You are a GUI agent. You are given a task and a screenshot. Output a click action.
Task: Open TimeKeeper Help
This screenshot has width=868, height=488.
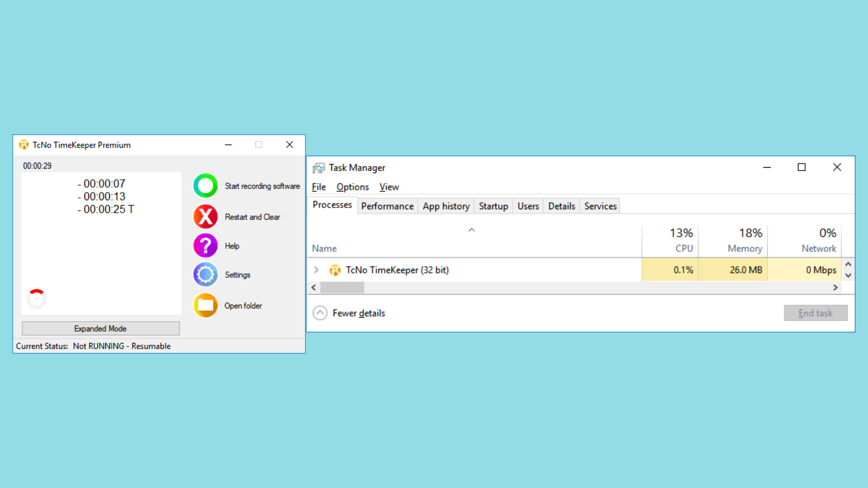click(205, 245)
